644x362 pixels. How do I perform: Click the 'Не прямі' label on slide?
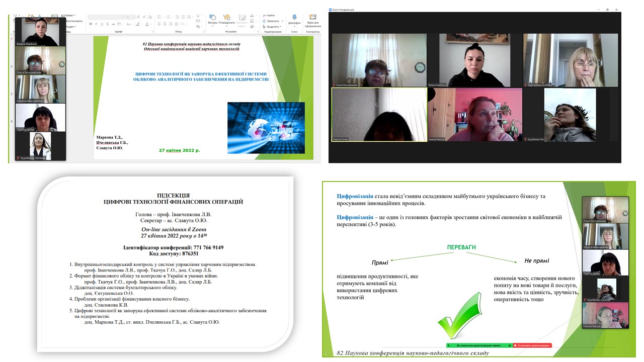[536, 261]
